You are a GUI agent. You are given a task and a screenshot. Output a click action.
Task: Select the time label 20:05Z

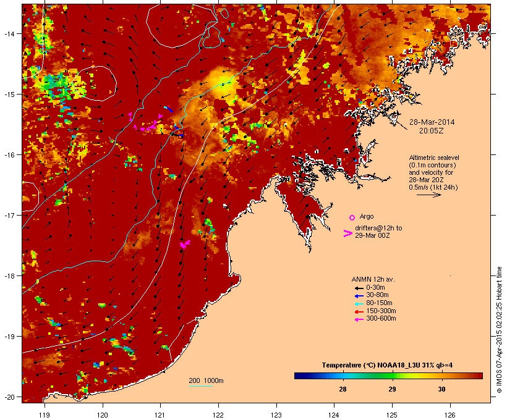(x=432, y=131)
